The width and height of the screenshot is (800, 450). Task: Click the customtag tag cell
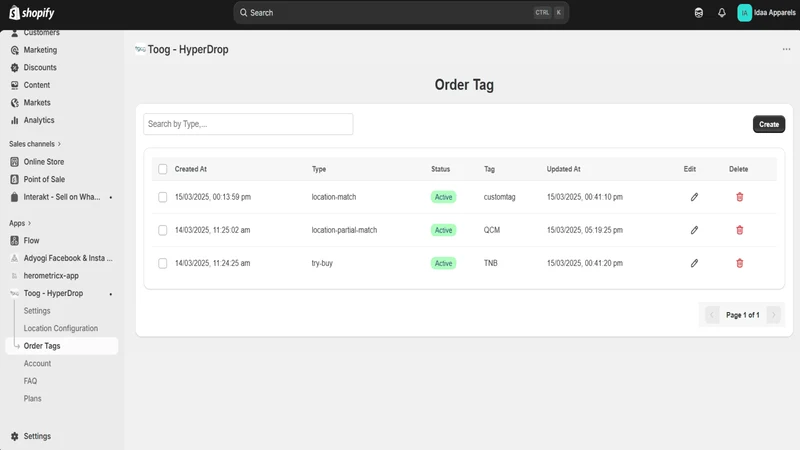click(x=499, y=197)
